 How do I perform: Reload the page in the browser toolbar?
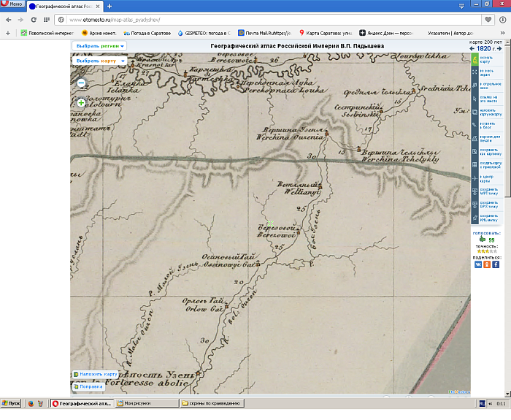click(x=34, y=20)
